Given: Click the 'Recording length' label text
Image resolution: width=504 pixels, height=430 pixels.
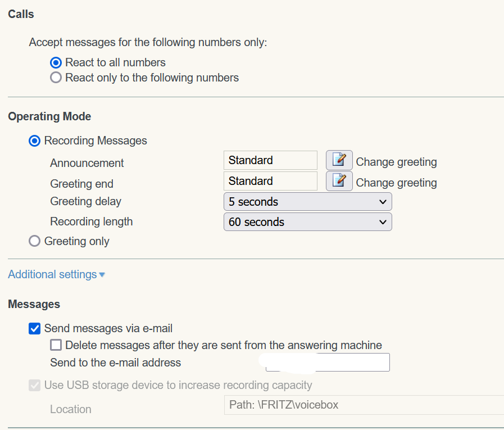Looking at the screenshot, I should pyautogui.click(x=91, y=221).
